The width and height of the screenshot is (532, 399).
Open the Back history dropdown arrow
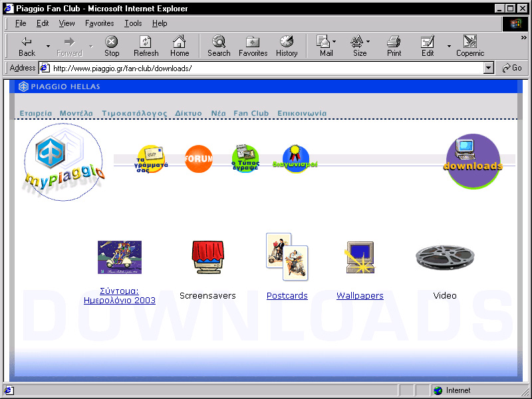click(x=48, y=46)
